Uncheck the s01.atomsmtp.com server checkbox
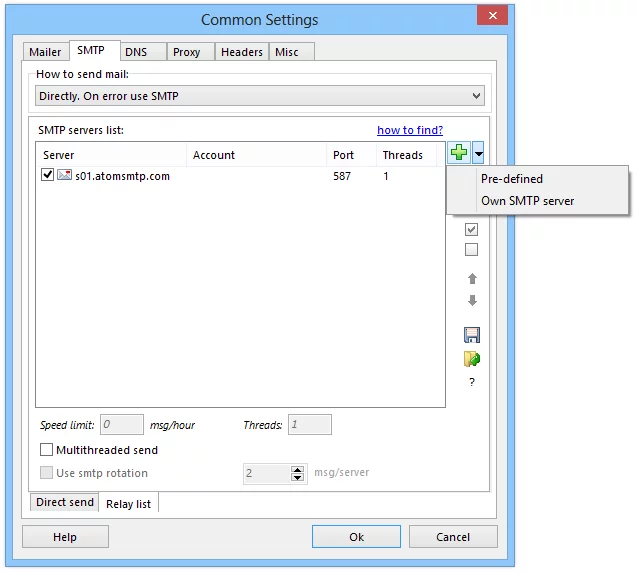Image resolution: width=636 pixels, height=572 pixels. point(47,175)
